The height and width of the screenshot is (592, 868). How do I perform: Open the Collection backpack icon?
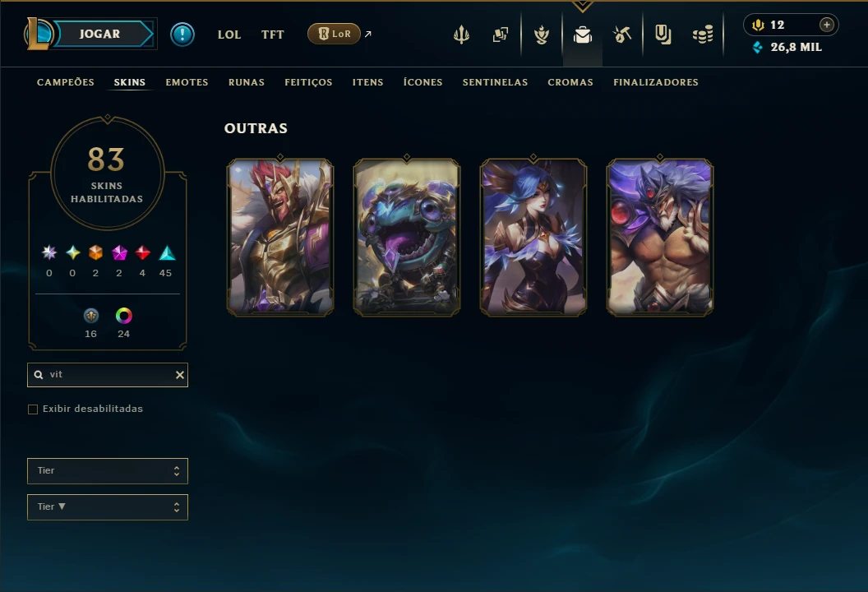[582, 35]
